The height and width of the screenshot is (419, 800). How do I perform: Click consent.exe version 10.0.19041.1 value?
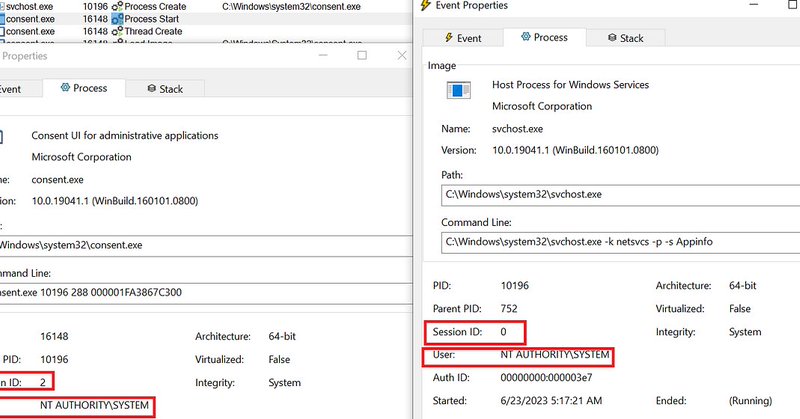pyautogui.click(x=115, y=201)
